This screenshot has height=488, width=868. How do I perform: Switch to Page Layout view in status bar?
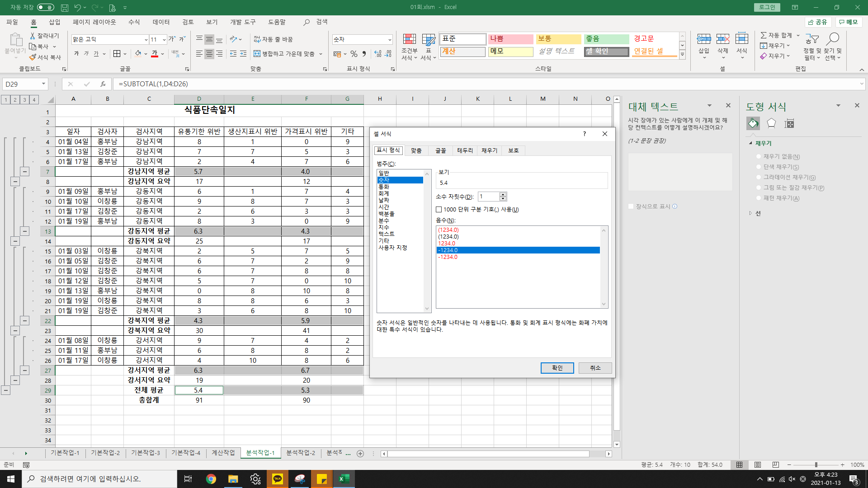758,465
